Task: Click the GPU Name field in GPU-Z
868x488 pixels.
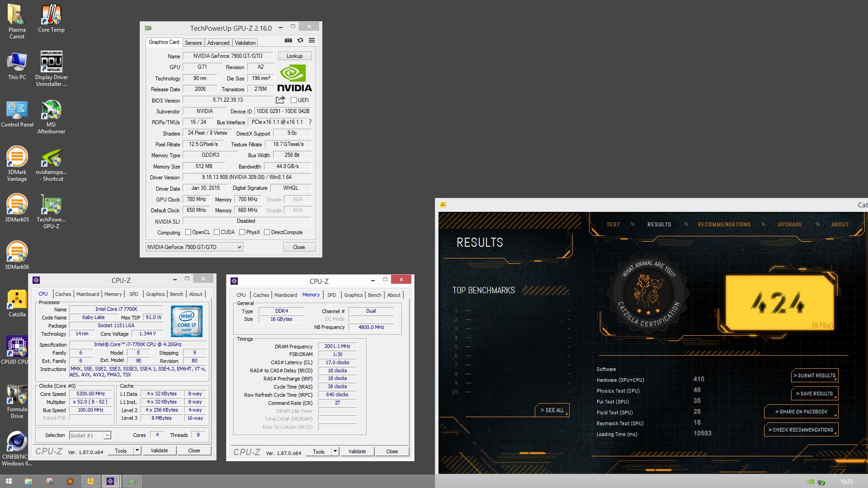Action: (228, 56)
